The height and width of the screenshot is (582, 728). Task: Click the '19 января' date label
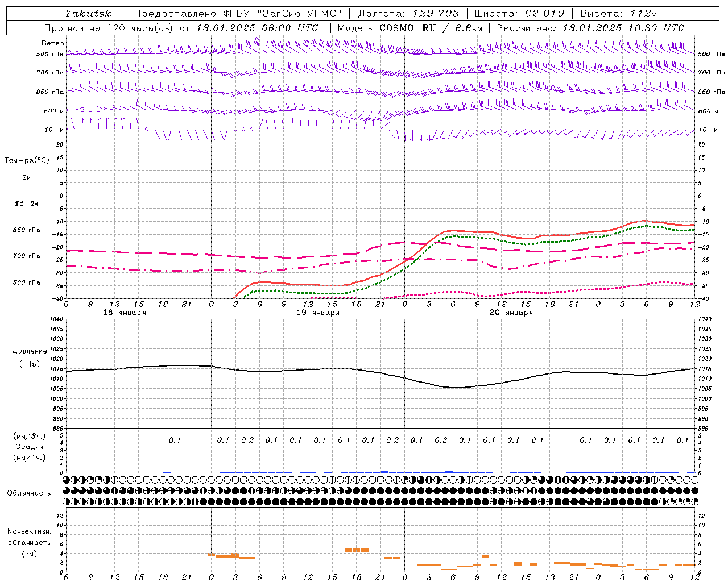tap(318, 313)
